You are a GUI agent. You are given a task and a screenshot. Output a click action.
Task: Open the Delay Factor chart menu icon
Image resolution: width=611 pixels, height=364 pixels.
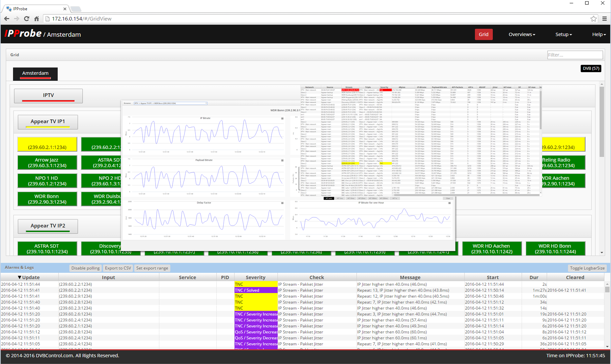tap(282, 203)
